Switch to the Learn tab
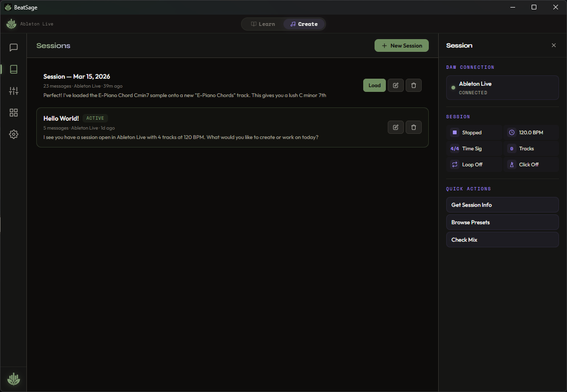This screenshot has height=392, width=567. coord(263,24)
